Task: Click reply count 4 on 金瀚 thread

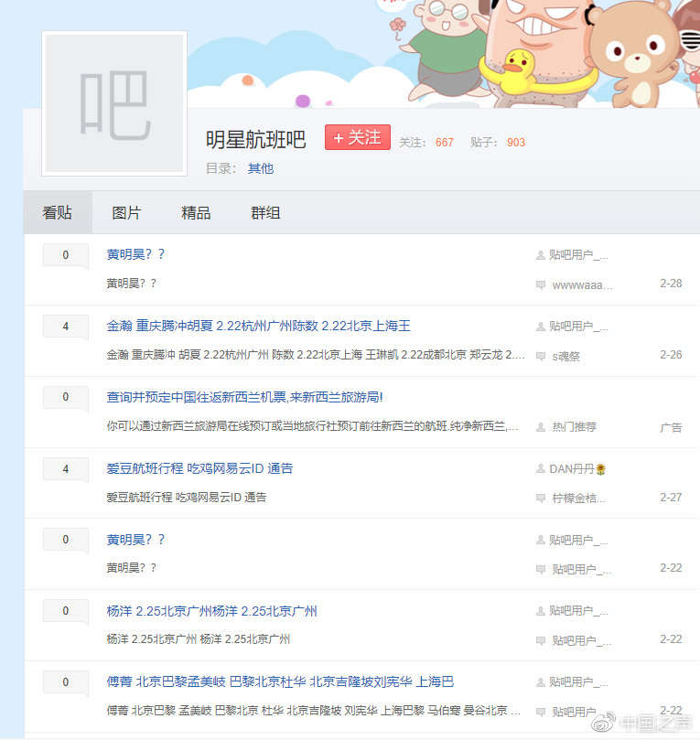Action: coord(66,327)
